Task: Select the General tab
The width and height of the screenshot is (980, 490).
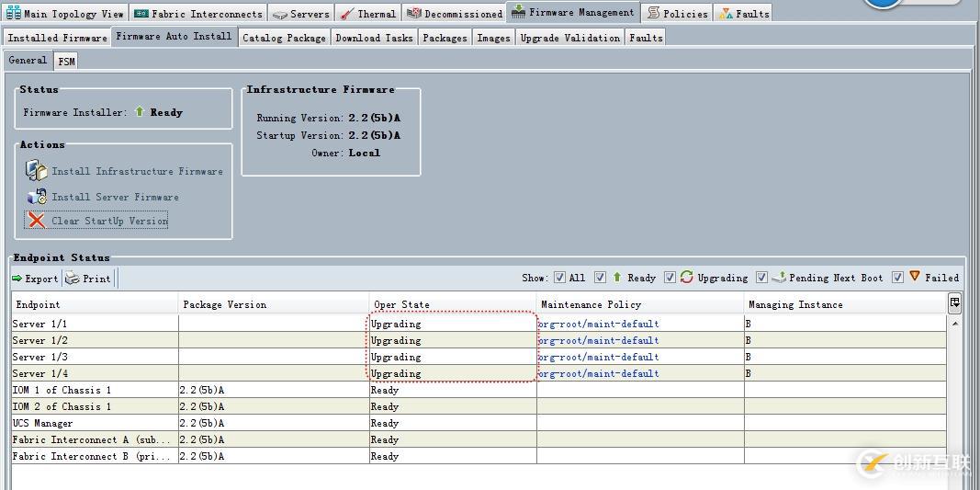Action: (28, 60)
